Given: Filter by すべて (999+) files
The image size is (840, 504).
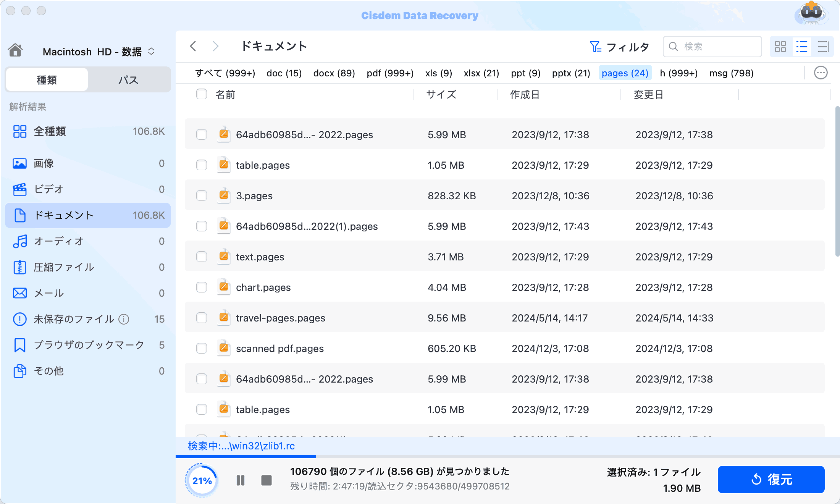Looking at the screenshot, I should pyautogui.click(x=225, y=73).
